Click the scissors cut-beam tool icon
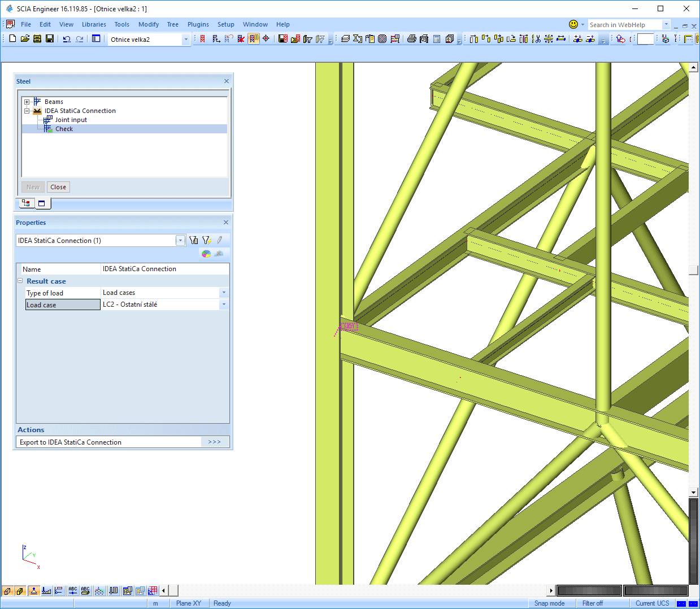700x609 pixels. click(536, 39)
